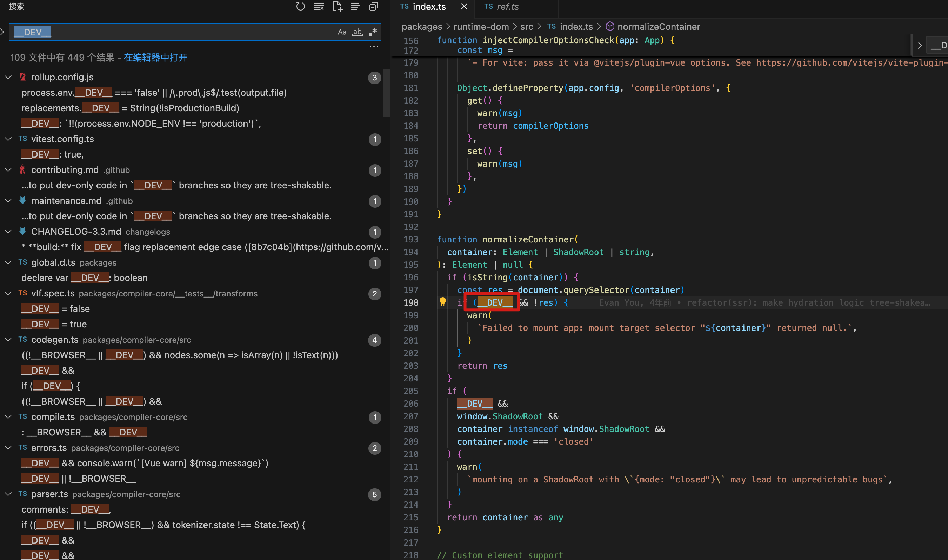Open new search editor icon
The width and height of the screenshot is (948, 560).
click(337, 6)
